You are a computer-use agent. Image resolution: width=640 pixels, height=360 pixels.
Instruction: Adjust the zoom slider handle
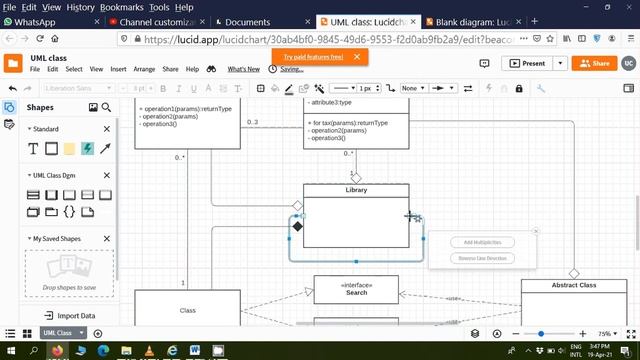click(541, 334)
